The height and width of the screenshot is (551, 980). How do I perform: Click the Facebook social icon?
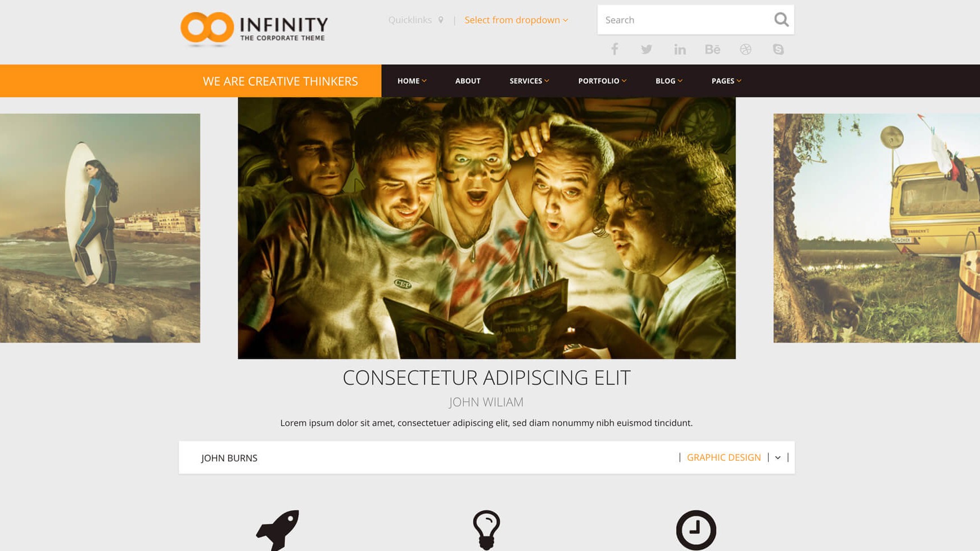615,49
